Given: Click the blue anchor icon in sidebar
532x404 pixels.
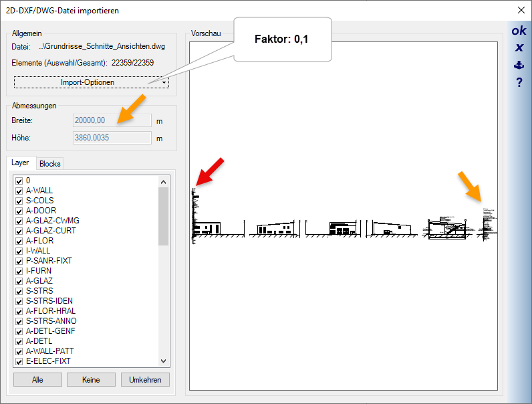Looking at the screenshot, I should pos(519,65).
